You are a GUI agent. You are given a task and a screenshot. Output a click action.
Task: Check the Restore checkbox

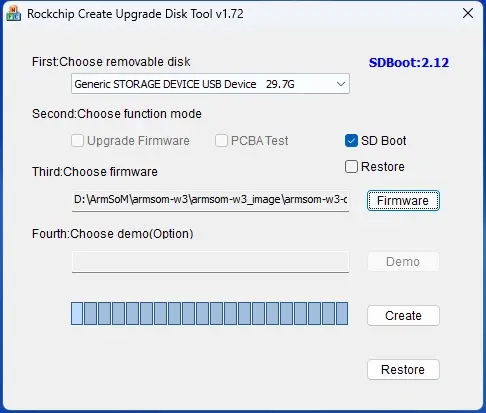click(x=351, y=166)
